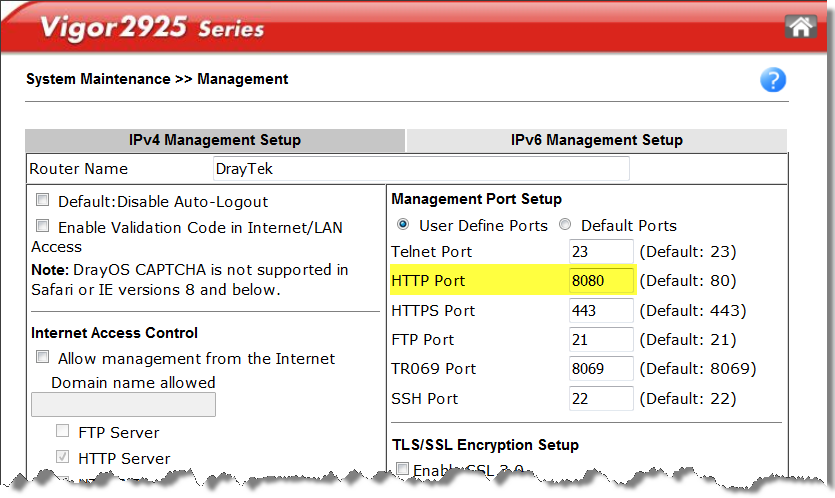The height and width of the screenshot is (498, 835).
Task: Enable Default:Disable Auto-Logout checkbox
Action: [43, 201]
